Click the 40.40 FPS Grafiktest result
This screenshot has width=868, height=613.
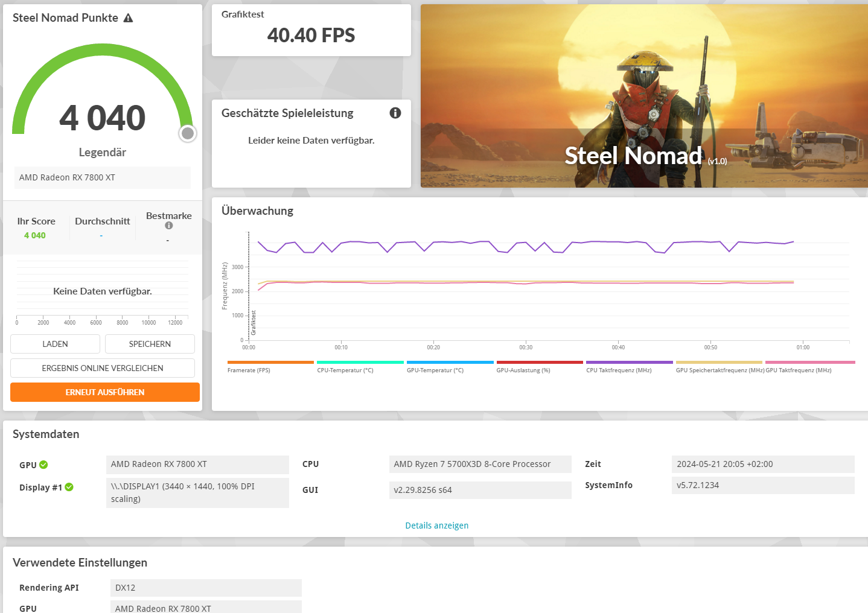[x=311, y=36]
